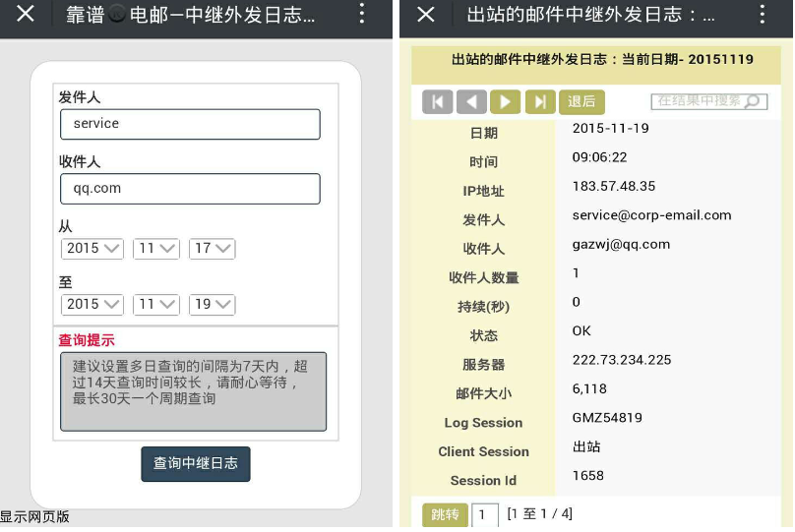Click the 查询提示 hint text box
Screen dimensions: 795x532
(x=193, y=391)
